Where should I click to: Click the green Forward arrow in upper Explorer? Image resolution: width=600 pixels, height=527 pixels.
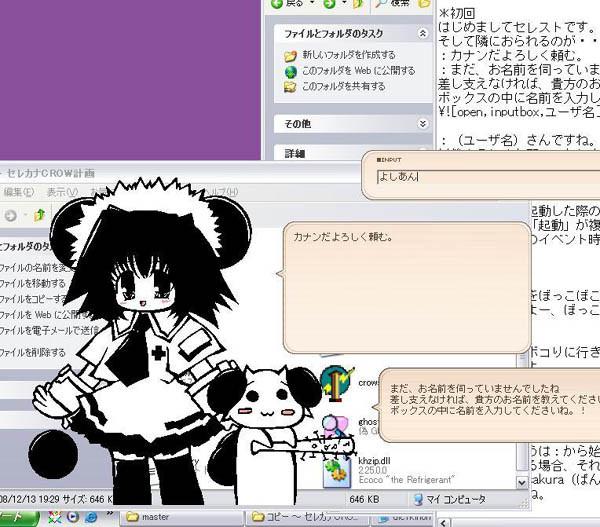pyautogui.click(x=329, y=4)
